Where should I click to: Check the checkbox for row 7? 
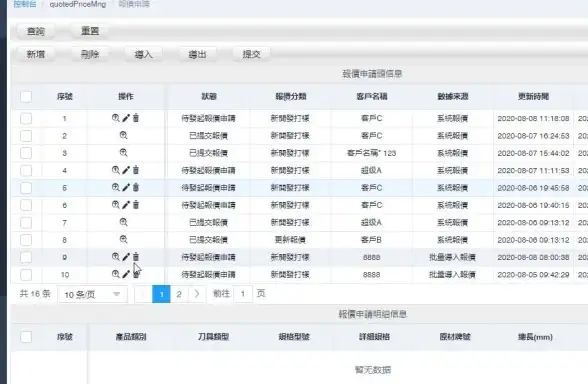pyautogui.click(x=26, y=223)
